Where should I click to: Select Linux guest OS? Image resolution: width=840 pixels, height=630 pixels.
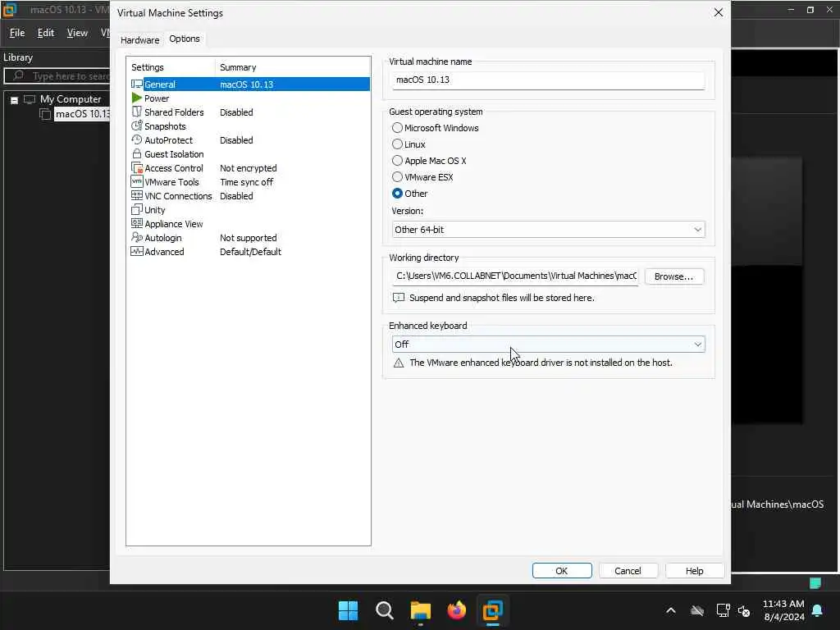coord(397,144)
